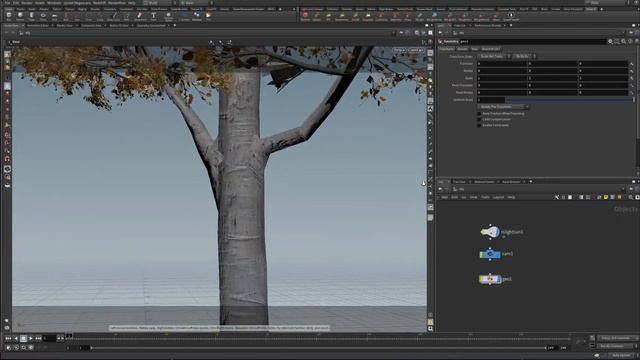Click the Uniform Scale slider track
This screenshot has width=640, height=360.
(x=569, y=100)
